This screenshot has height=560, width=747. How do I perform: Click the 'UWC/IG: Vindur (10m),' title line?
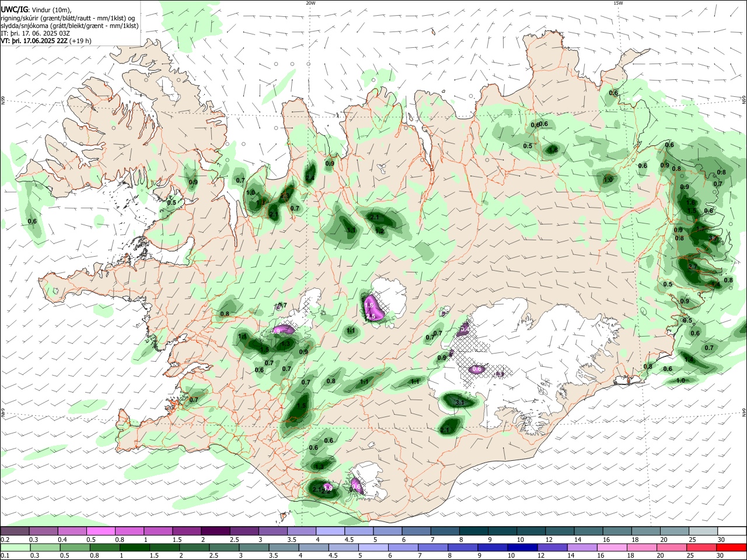(36, 9)
